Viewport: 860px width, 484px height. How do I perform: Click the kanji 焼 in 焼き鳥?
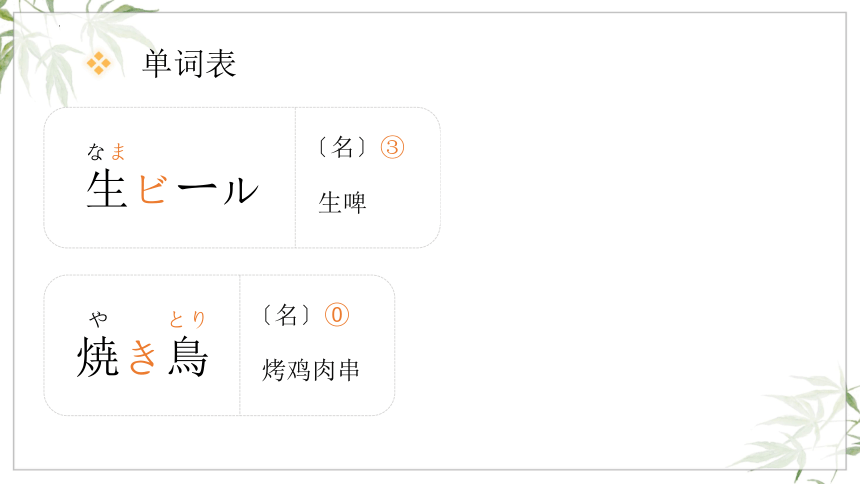(x=98, y=357)
